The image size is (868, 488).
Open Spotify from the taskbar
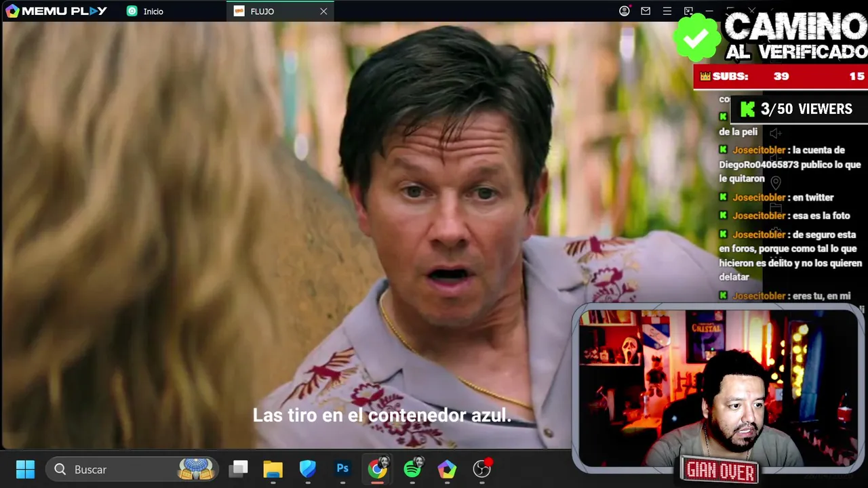412,469
